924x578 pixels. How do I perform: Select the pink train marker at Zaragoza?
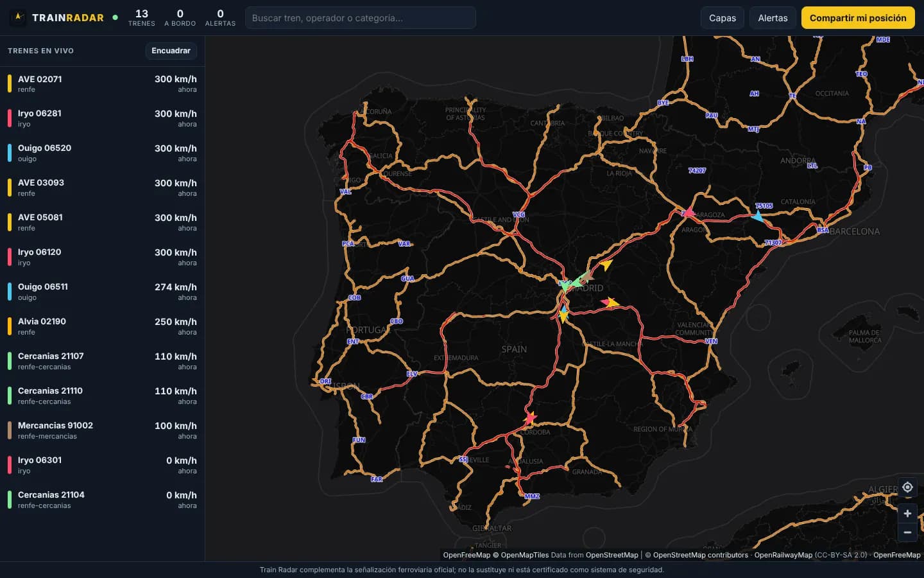click(688, 212)
